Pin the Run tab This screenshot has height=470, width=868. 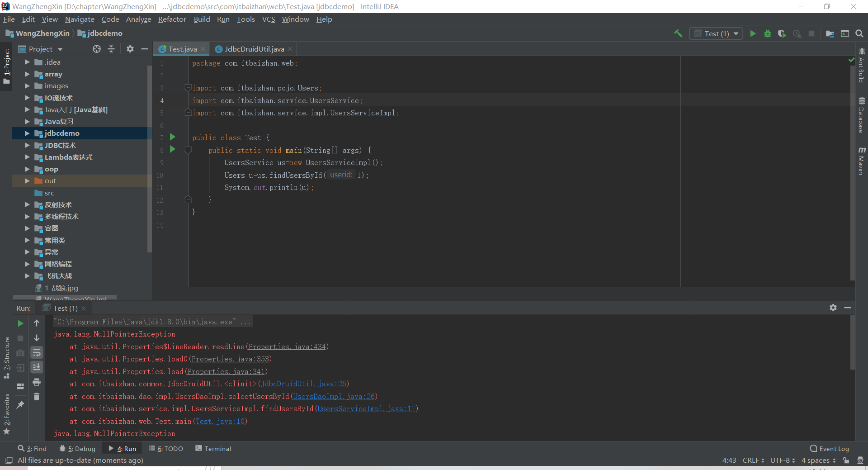pyautogui.click(x=20, y=405)
